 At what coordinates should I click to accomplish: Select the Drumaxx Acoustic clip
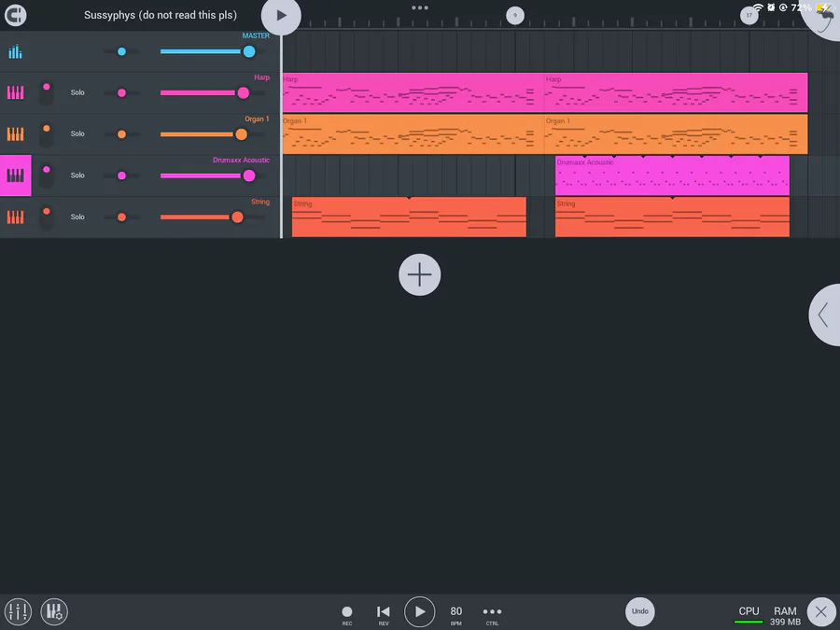[x=672, y=175]
